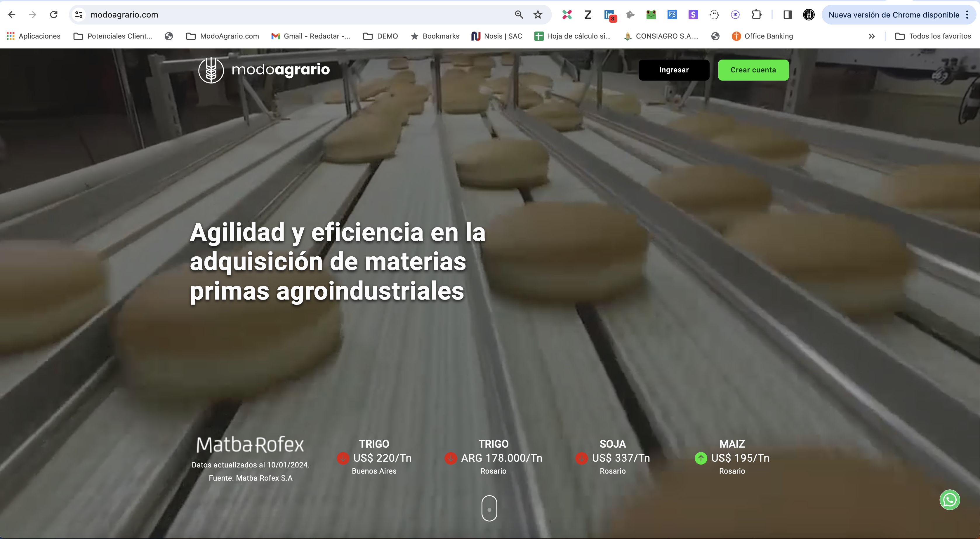Open the green frog extension
Image resolution: width=980 pixels, height=539 pixels.
(x=651, y=15)
